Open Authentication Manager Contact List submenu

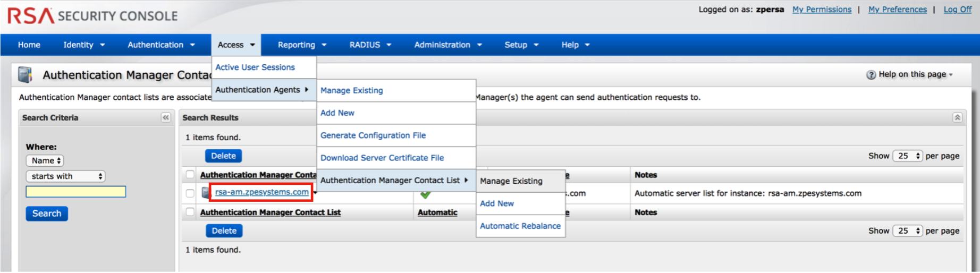coord(396,180)
